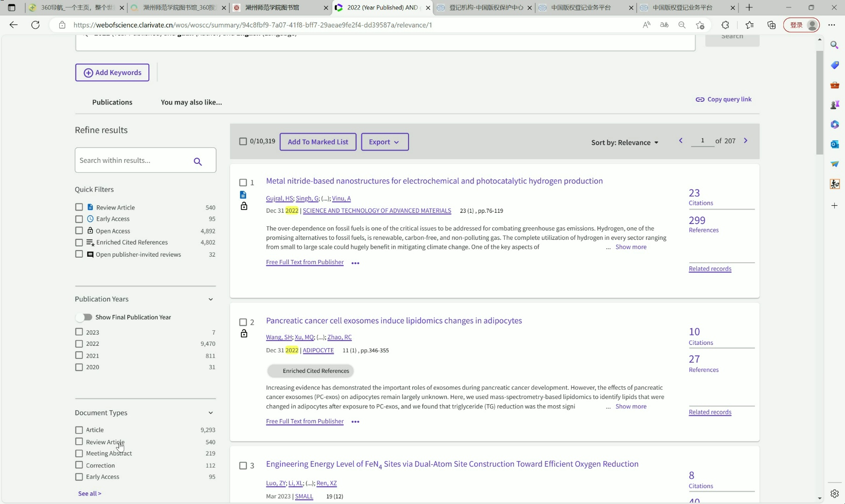Image resolution: width=845 pixels, height=504 pixels.
Task: Open Edge sidebar paper plane icon
Action: tap(835, 164)
